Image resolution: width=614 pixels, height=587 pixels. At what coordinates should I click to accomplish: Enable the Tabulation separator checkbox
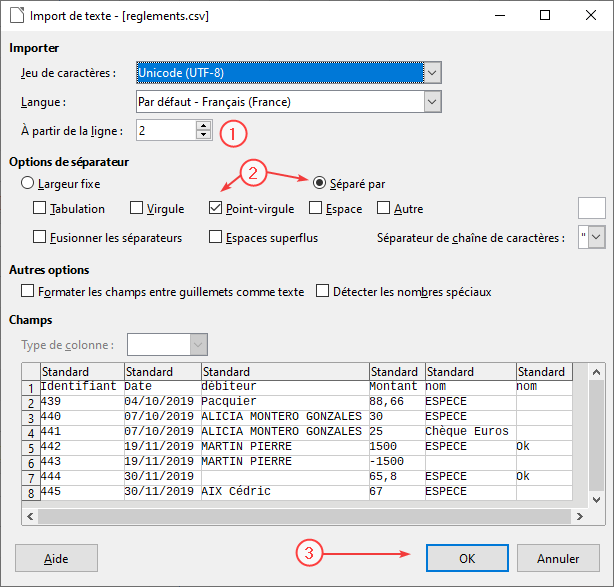40,209
